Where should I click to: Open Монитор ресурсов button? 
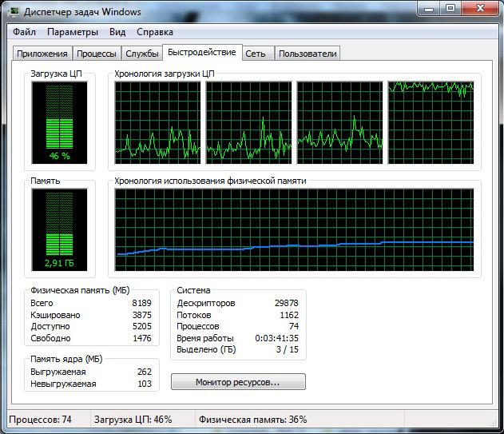(x=238, y=382)
